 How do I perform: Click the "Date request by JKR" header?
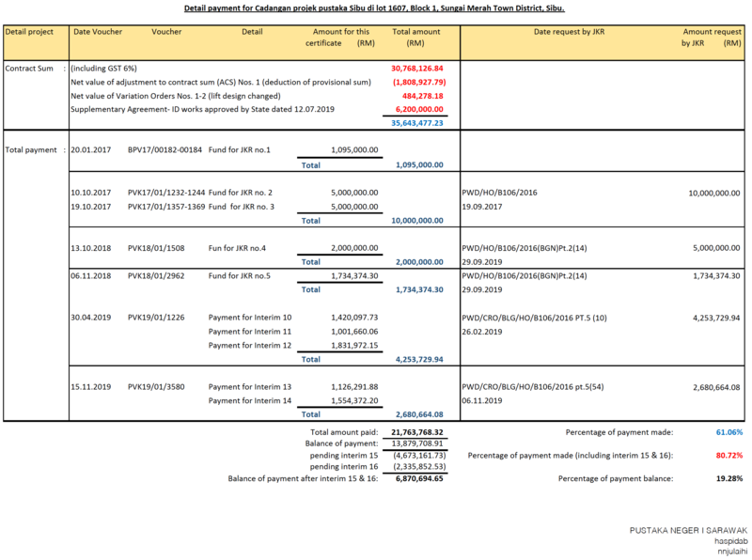click(x=569, y=32)
